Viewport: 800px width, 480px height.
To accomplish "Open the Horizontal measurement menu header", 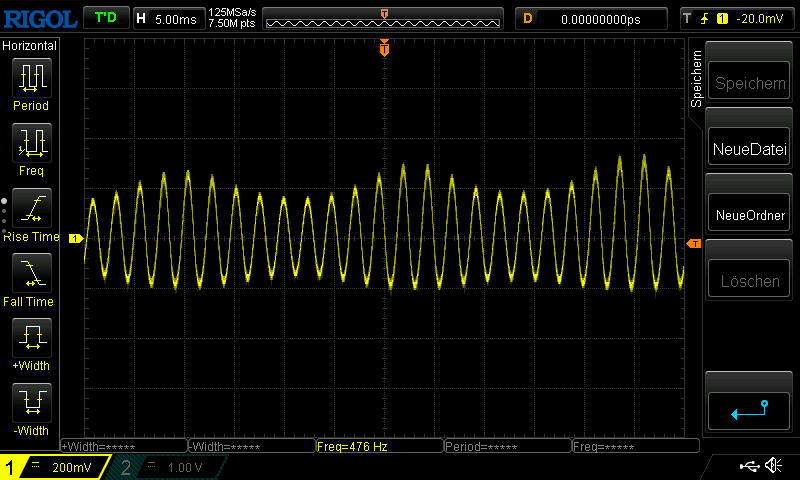I will coord(30,46).
